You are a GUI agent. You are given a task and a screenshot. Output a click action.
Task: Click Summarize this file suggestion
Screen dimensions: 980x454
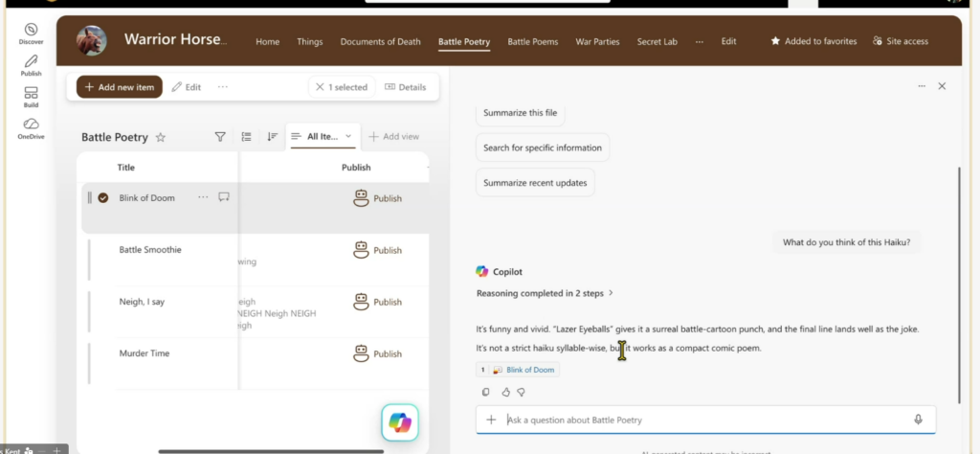pyautogui.click(x=520, y=113)
